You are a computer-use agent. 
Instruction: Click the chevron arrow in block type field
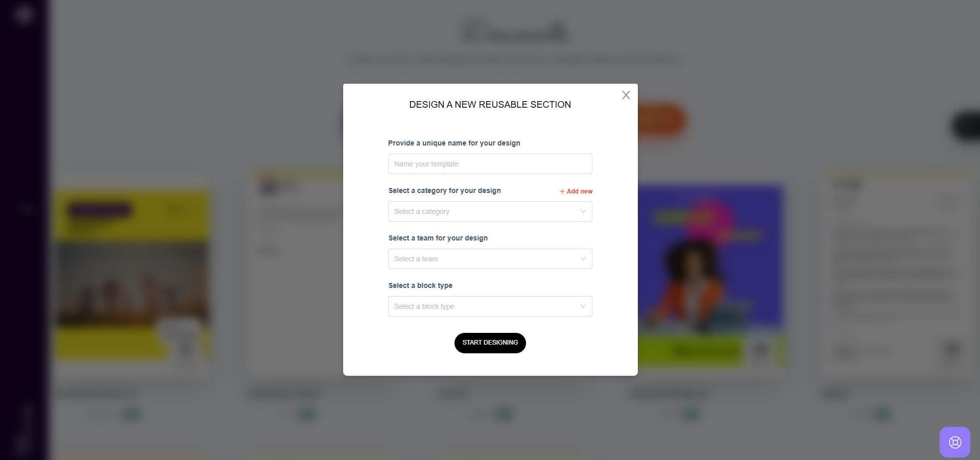[x=583, y=306]
